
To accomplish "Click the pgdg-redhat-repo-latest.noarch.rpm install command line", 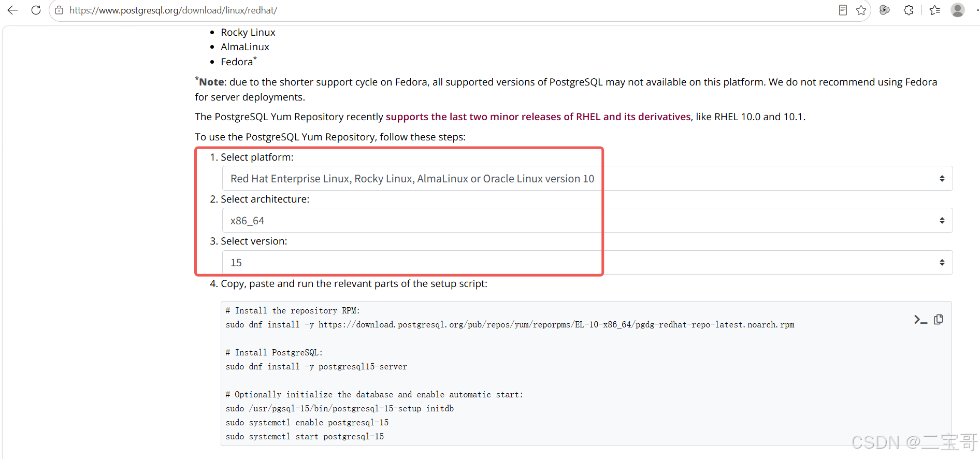I will click(510, 324).
